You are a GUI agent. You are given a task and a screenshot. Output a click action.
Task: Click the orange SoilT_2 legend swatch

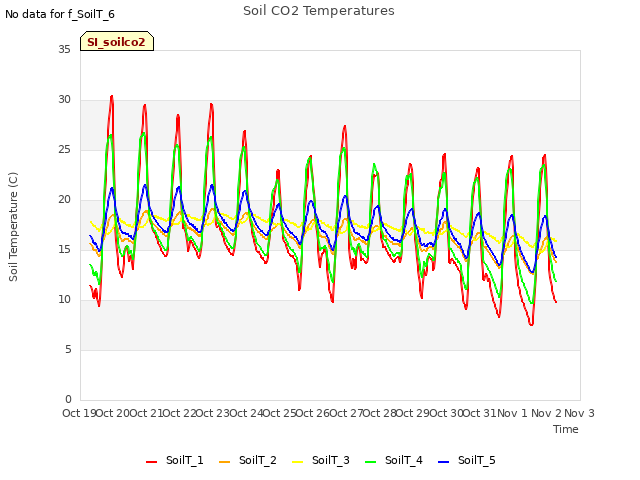224,462
